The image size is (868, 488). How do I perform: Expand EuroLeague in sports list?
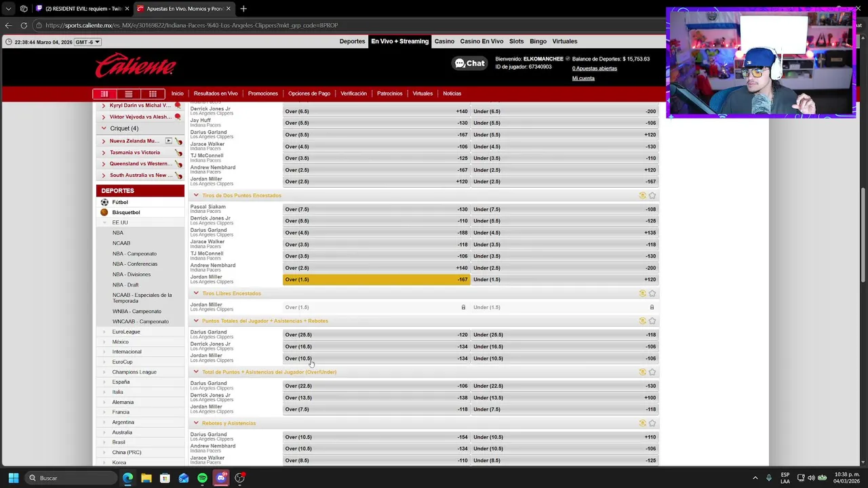pos(104,332)
